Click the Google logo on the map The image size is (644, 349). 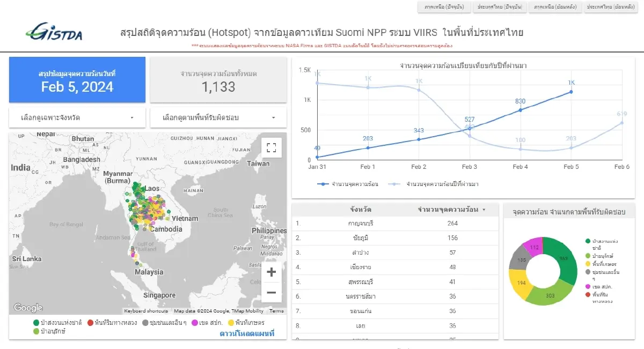pyautogui.click(x=27, y=307)
